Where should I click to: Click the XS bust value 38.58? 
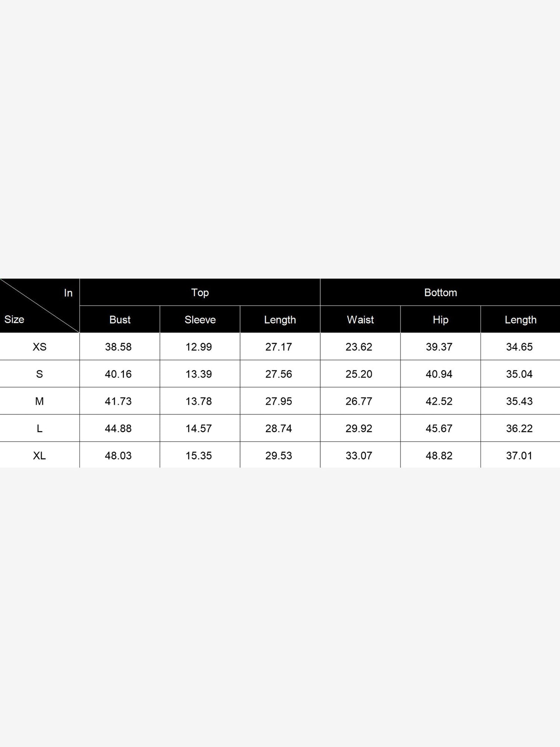pos(118,347)
